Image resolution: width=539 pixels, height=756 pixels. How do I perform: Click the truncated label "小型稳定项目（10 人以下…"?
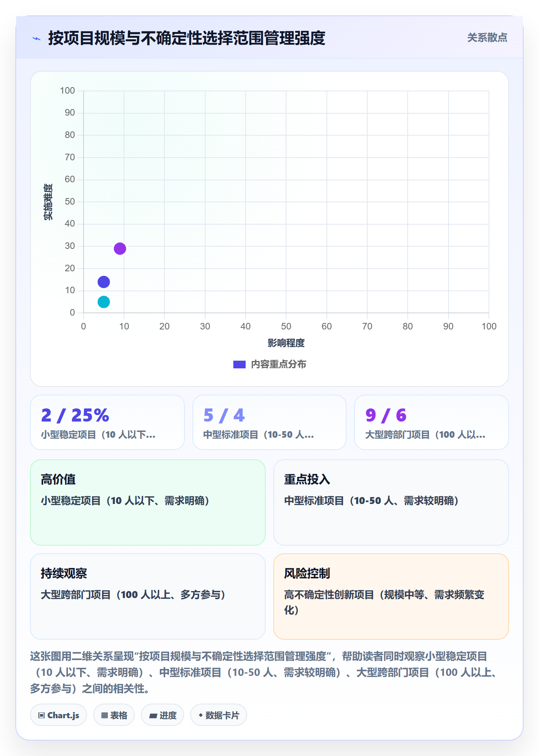point(98,435)
